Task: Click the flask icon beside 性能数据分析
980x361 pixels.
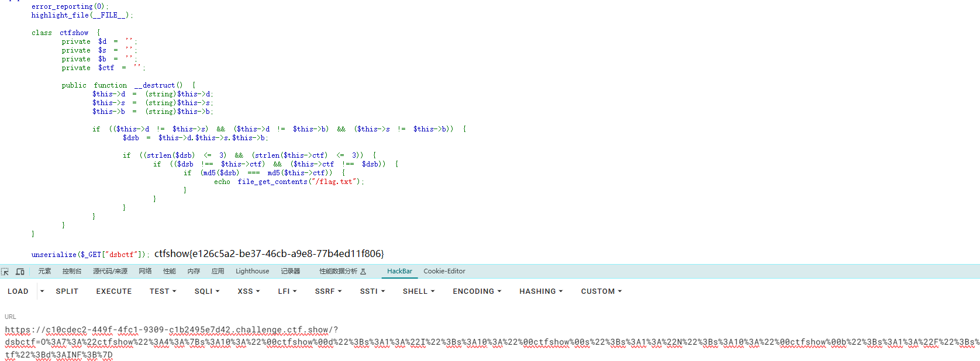Action: [x=363, y=272]
